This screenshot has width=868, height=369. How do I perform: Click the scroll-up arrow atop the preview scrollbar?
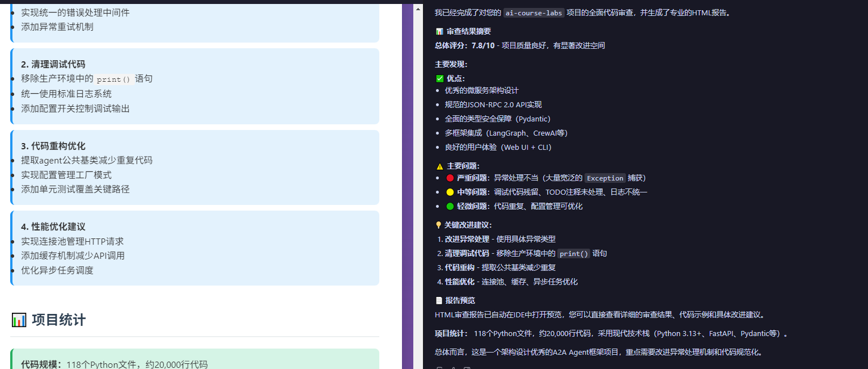[x=418, y=9]
